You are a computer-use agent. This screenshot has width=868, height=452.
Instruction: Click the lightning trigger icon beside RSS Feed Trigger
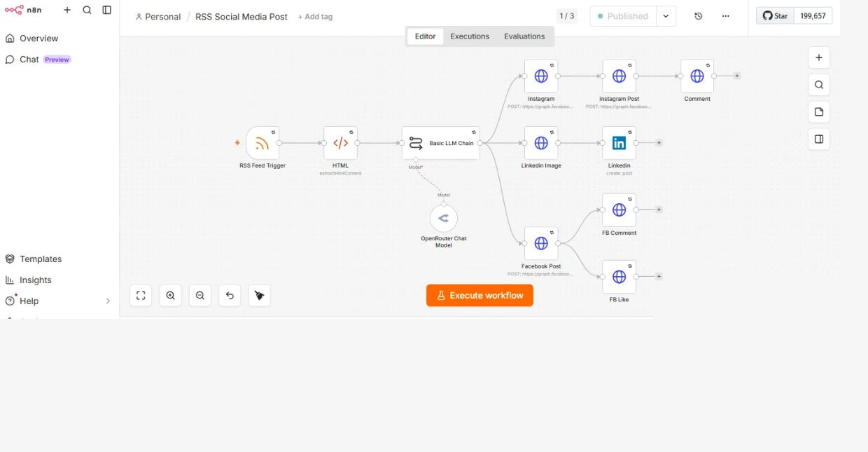(237, 143)
